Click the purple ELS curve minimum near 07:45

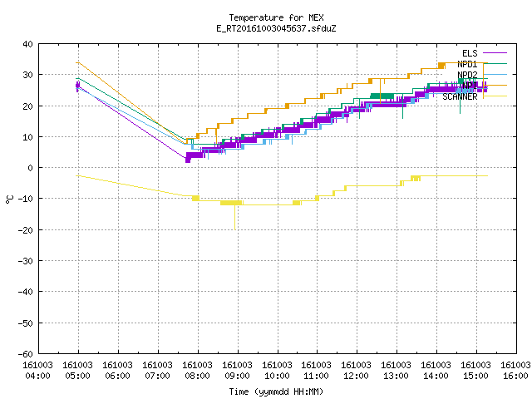188,159
